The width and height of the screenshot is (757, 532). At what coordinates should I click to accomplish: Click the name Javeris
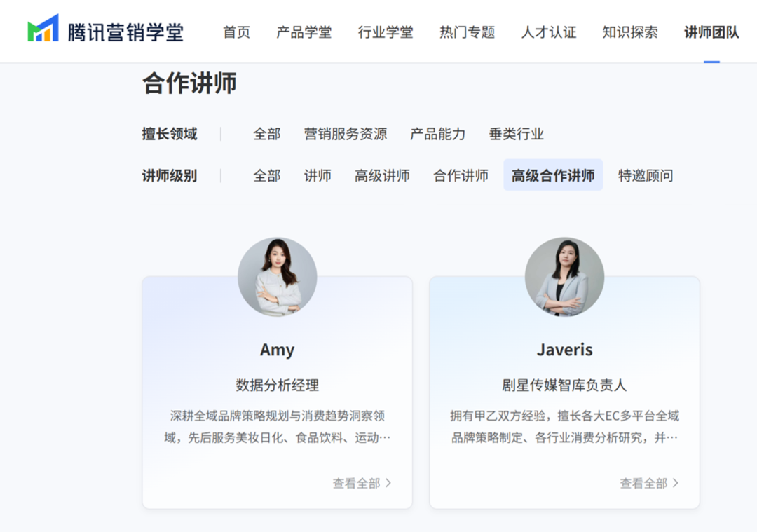tap(564, 350)
